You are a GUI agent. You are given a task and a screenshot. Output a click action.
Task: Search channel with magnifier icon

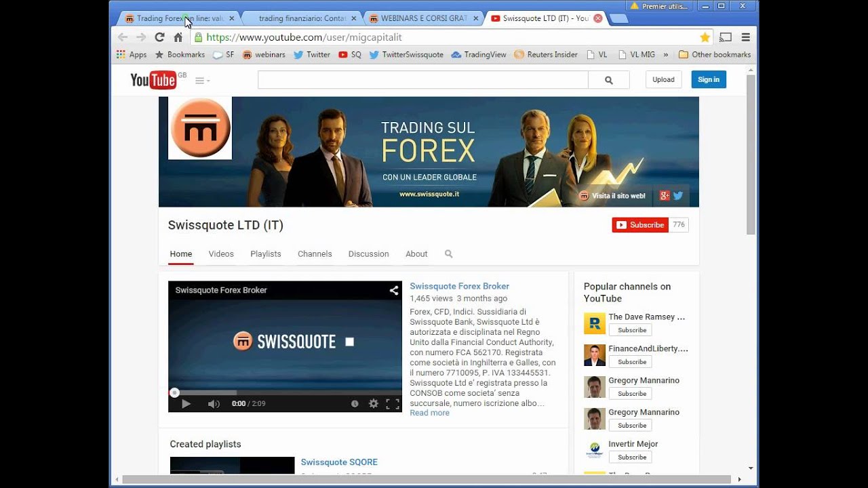click(448, 254)
